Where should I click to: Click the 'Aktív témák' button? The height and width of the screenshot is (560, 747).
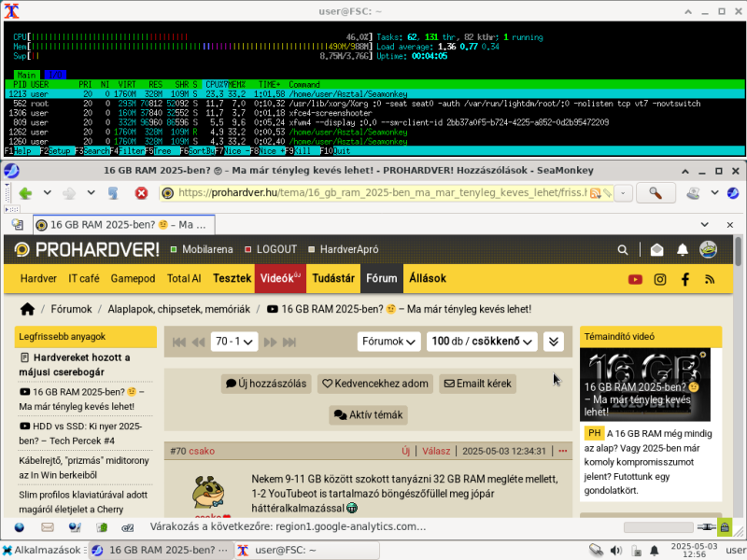pos(368,415)
